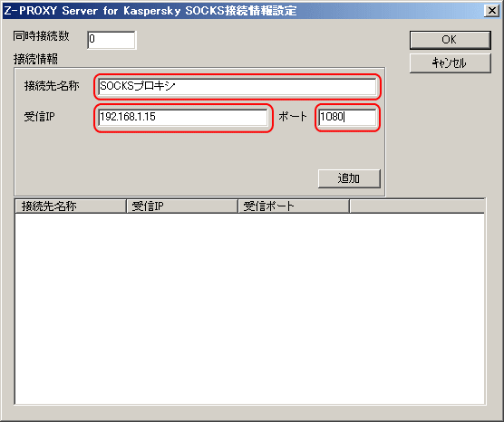Image resolution: width=504 pixels, height=422 pixels.
Task: Click the ポート label beside port field
Action: click(293, 117)
